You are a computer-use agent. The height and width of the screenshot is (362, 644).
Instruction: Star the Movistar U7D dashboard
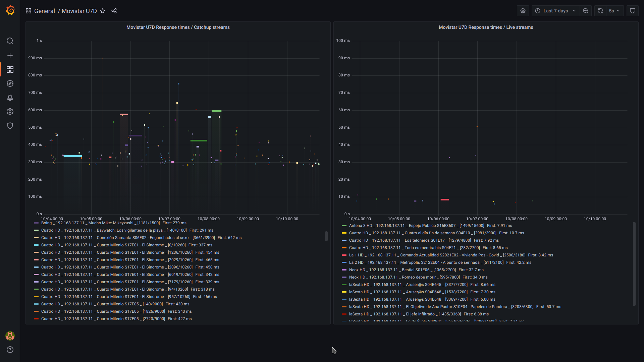[x=103, y=11]
